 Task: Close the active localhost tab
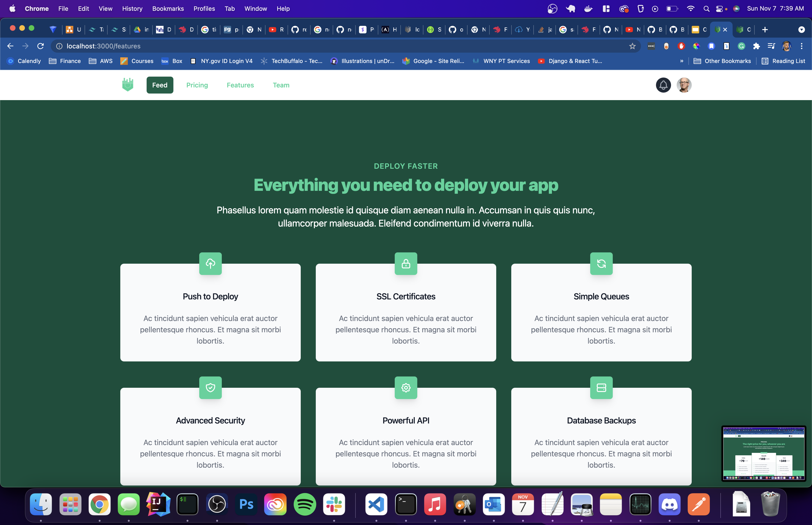click(x=725, y=30)
